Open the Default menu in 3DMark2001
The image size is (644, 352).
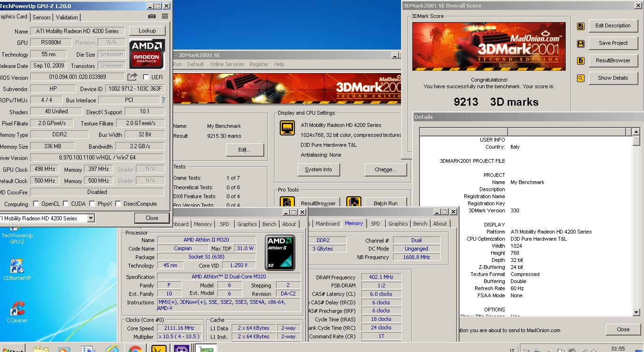pos(195,64)
